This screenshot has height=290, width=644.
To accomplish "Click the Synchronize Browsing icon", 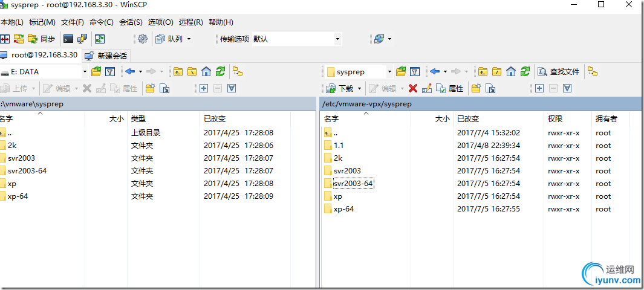I will (x=19, y=39).
